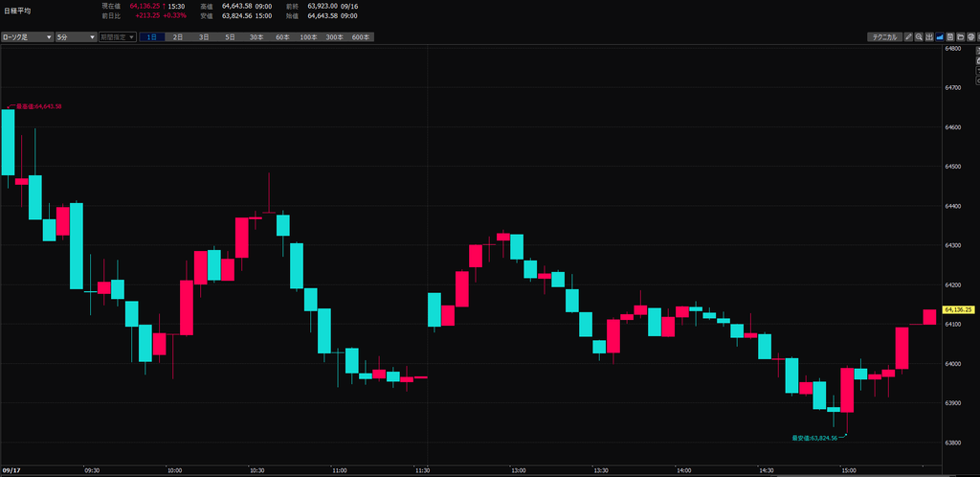Toggle the blue area chart icon
980x477 pixels.
(x=940, y=37)
